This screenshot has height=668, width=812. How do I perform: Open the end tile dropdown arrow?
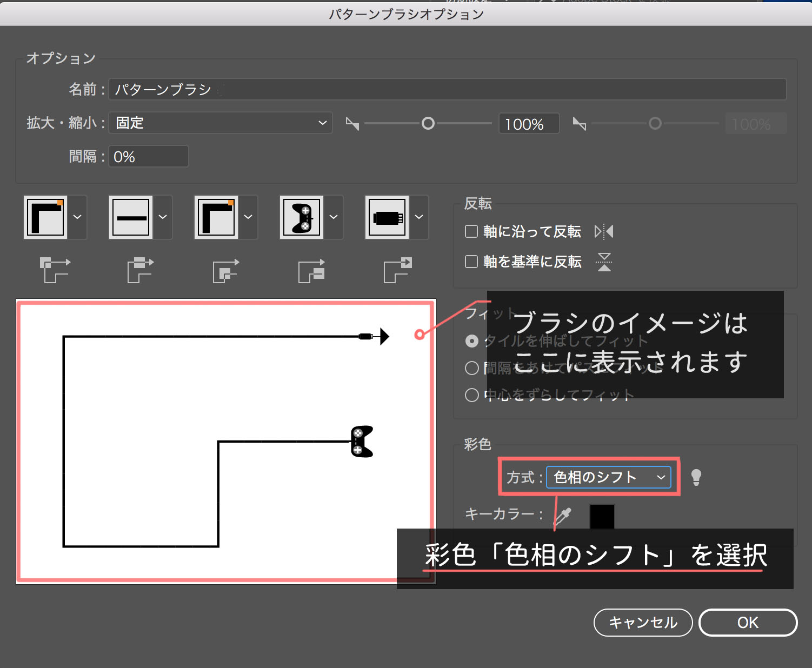tap(419, 217)
